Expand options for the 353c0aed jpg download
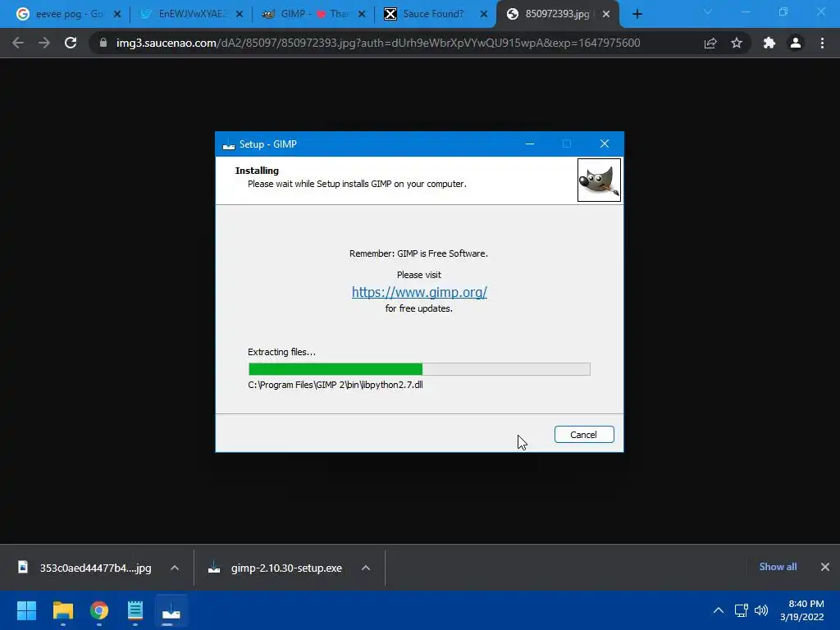 (175, 568)
